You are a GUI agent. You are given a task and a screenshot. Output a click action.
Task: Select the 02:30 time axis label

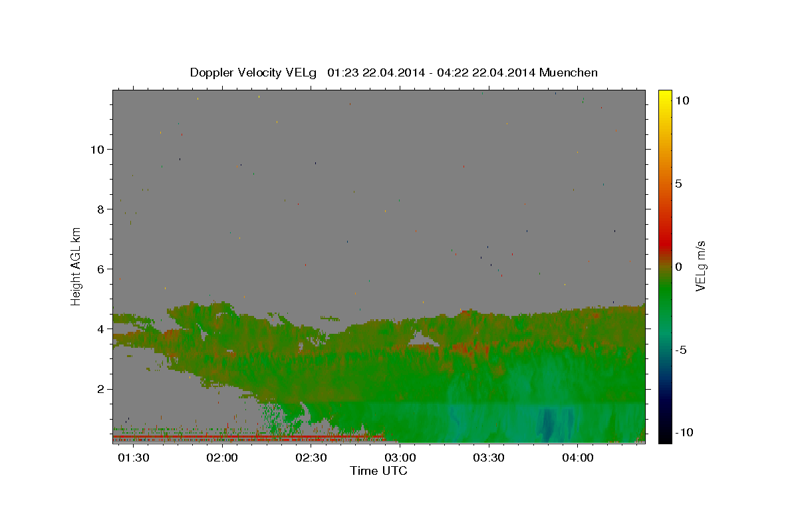tap(311, 458)
